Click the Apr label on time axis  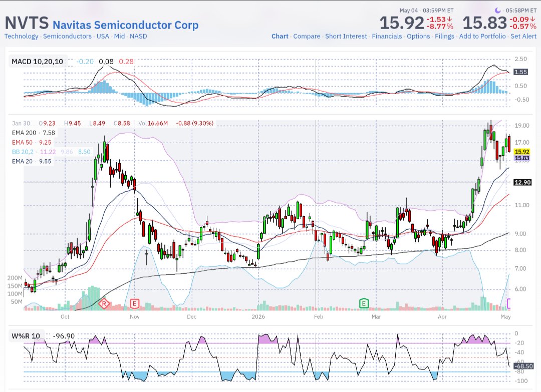[442, 316]
